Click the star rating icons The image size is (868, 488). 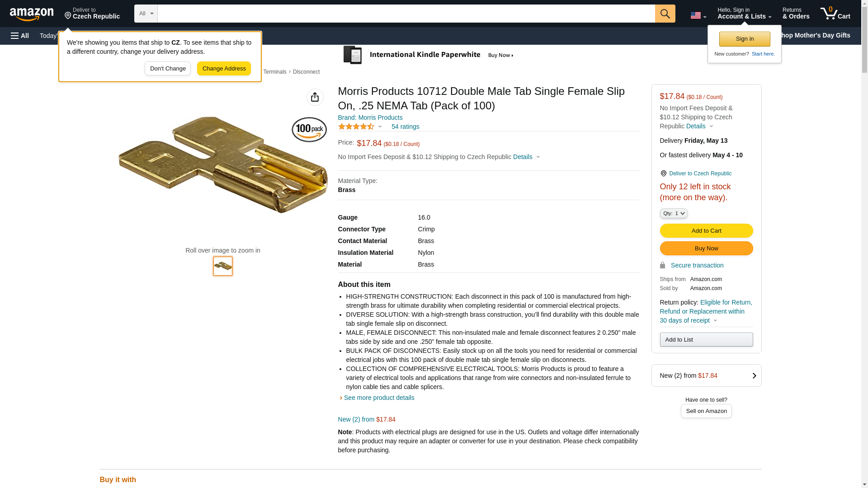pos(356,127)
